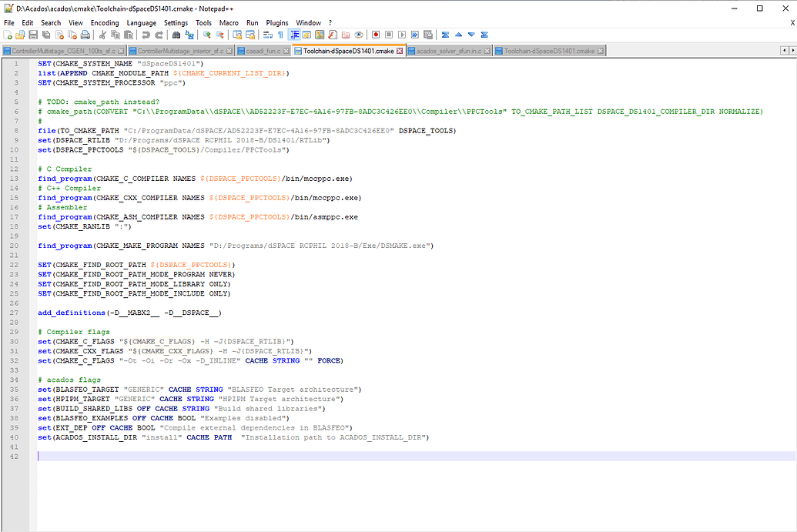Undo the last edit

[146, 35]
